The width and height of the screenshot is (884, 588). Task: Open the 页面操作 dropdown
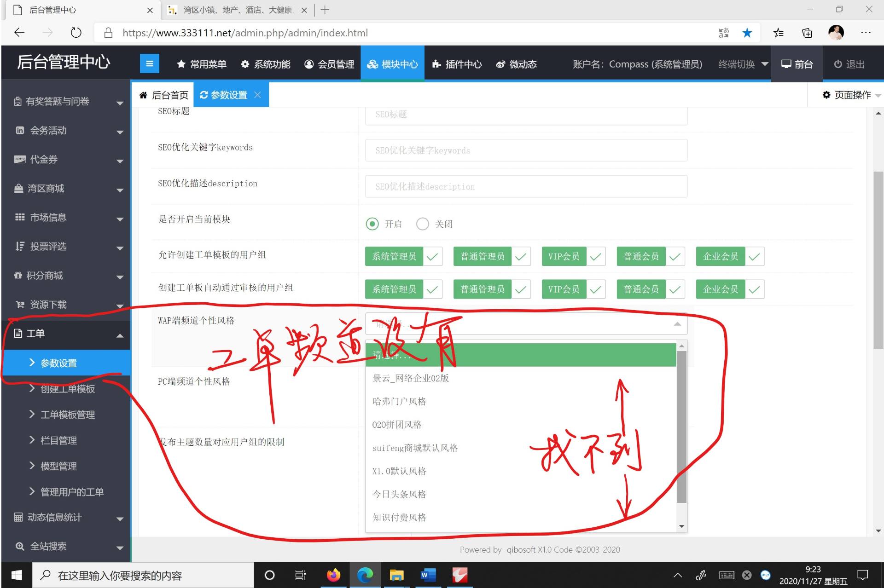click(x=851, y=95)
